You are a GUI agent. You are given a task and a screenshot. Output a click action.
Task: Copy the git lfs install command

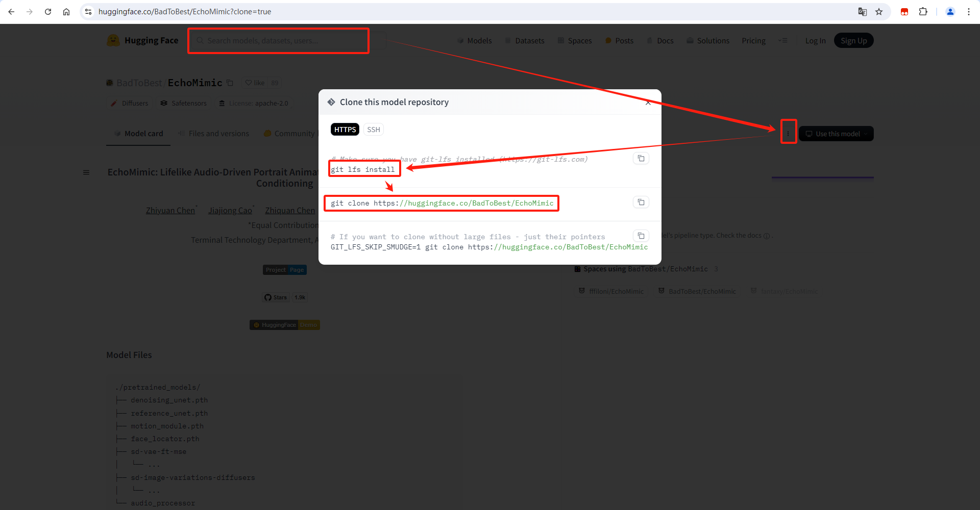[641, 159]
